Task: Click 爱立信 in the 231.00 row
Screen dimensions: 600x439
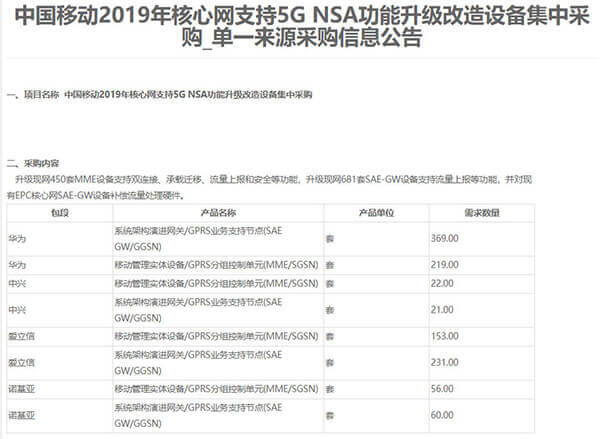Action: [21, 363]
